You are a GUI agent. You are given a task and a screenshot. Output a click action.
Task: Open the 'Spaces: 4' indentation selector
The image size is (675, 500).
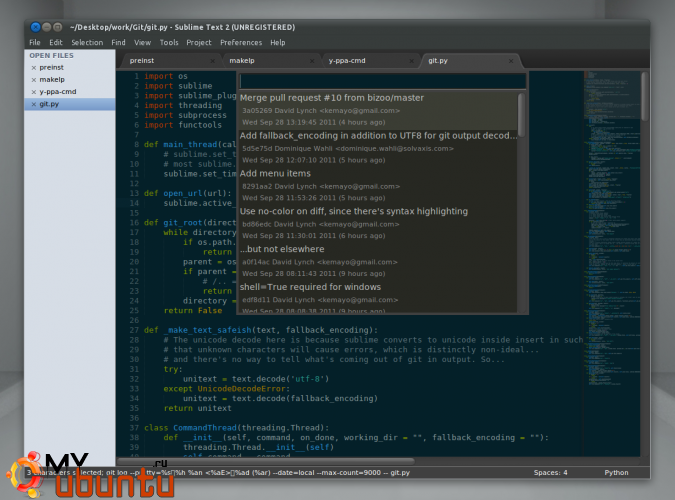point(551,472)
